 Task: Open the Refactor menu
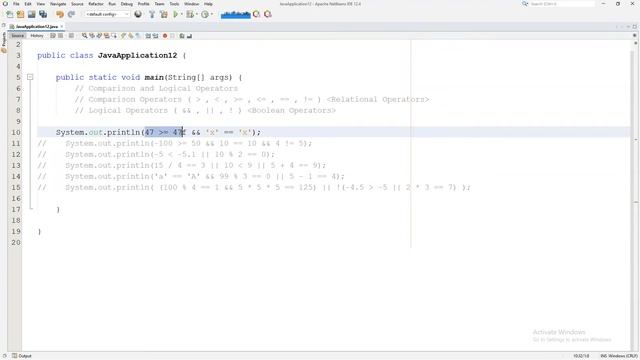click(96, 4)
